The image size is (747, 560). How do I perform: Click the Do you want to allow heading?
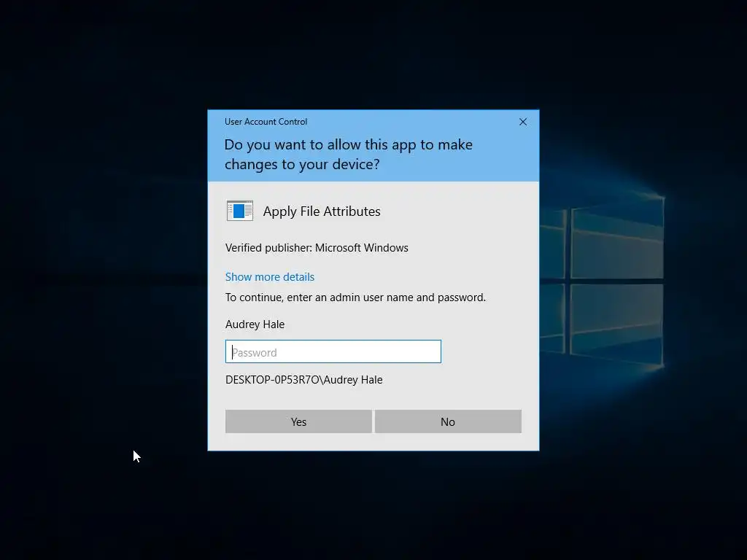coord(348,155)
